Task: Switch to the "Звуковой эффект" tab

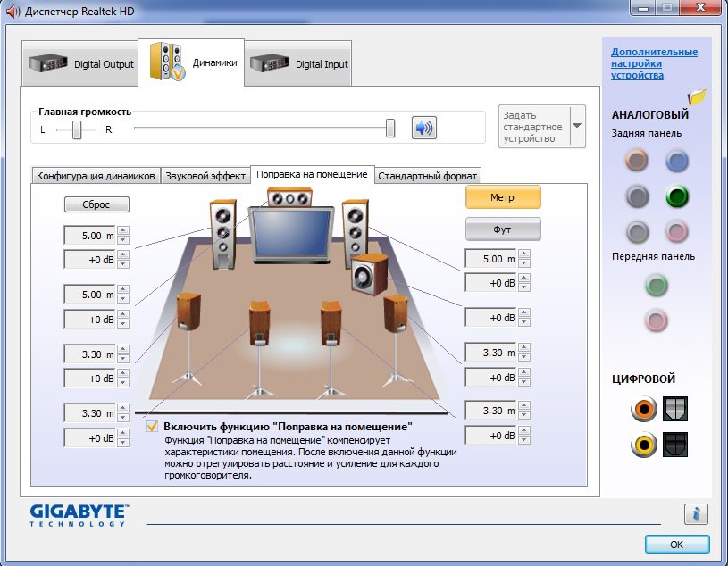Action: coord(205,176)
